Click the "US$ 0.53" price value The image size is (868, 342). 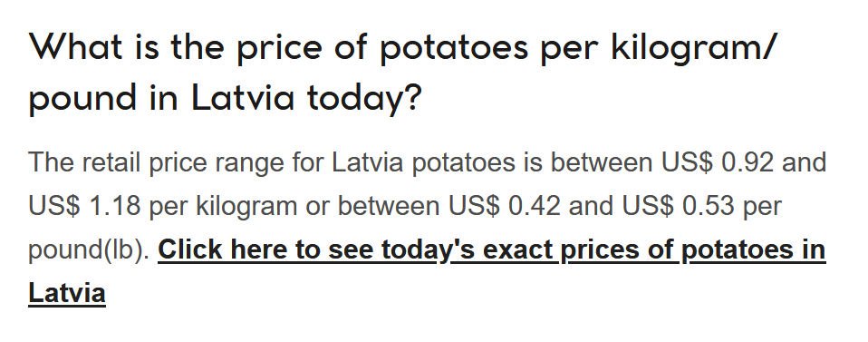pyautogui.click(x=678, y=206)
